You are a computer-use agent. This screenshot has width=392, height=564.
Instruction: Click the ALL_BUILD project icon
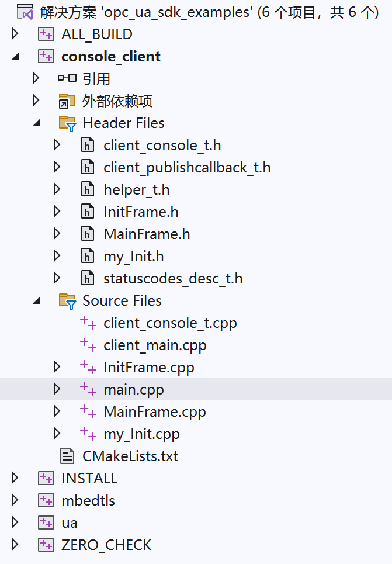coord(46,34)
